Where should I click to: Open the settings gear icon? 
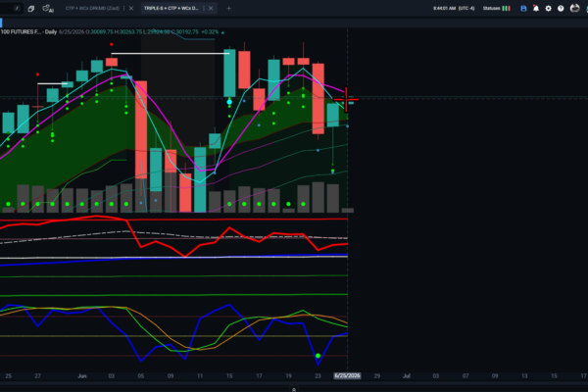click(x=548, y=8)
